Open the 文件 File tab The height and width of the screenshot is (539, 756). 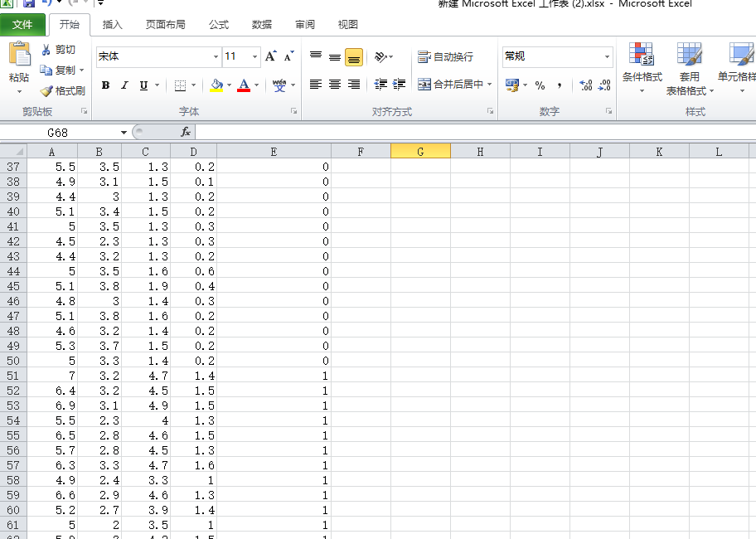point(22,25)
